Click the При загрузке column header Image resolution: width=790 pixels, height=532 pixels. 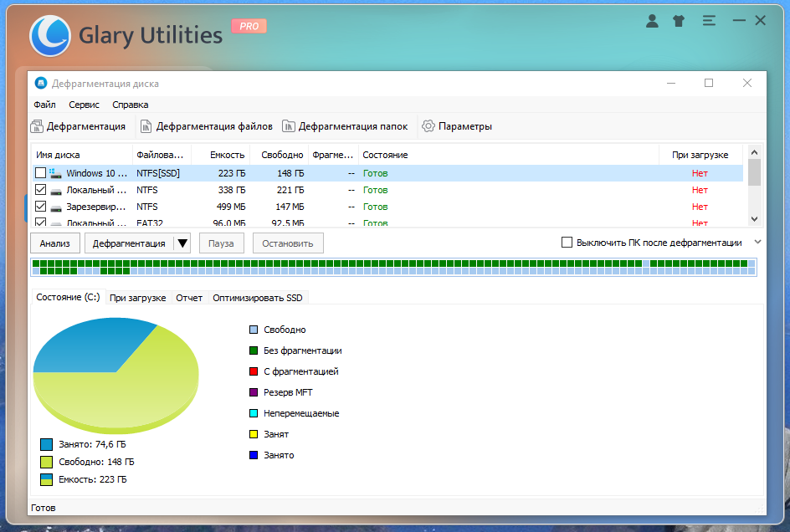click(700, 155)
